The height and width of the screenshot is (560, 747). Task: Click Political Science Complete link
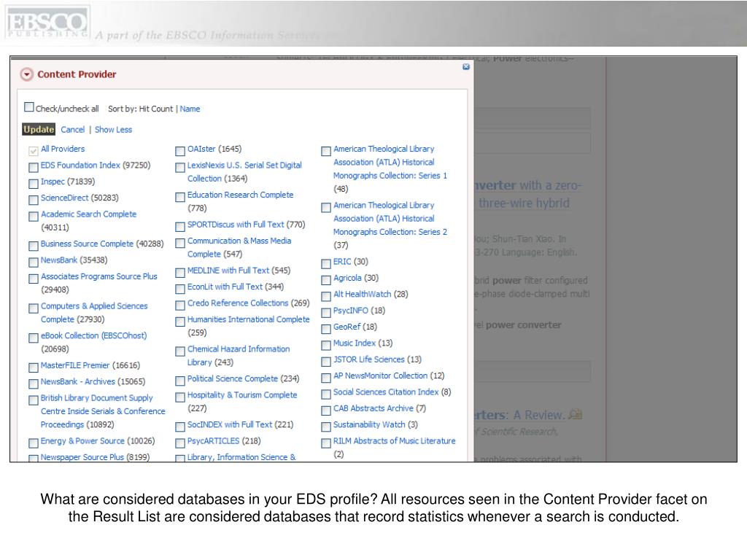(x=233, y=378)
